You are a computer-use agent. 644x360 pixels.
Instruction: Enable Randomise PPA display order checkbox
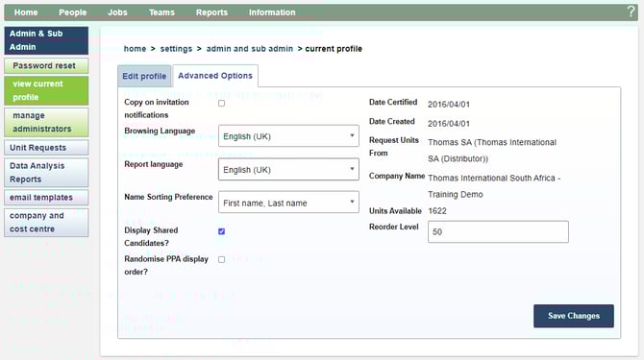pos(221,259)
